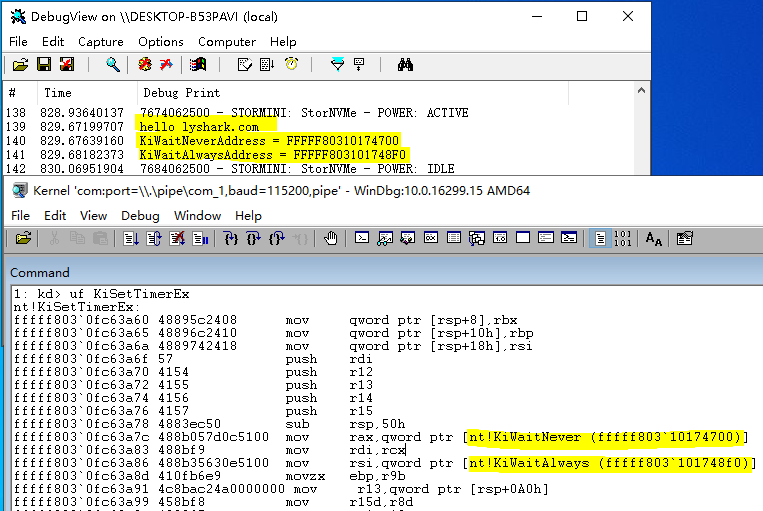Open WinDbg Debug menu
Screen dimensions: 763x511
pos(140,216)
